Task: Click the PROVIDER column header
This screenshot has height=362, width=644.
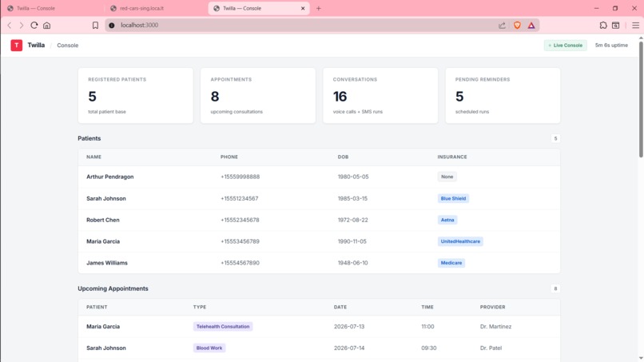Action: [492, 307]
